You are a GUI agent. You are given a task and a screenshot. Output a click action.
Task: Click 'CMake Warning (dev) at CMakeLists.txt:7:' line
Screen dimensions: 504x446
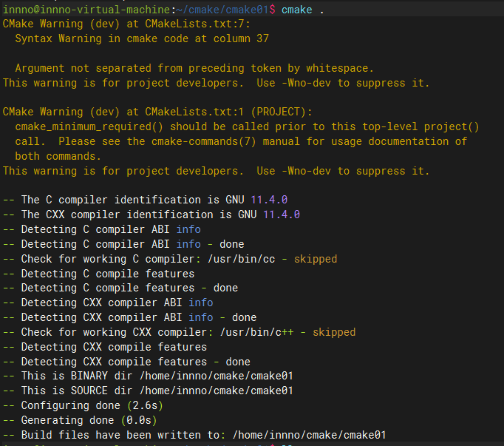tap(126, 24)
